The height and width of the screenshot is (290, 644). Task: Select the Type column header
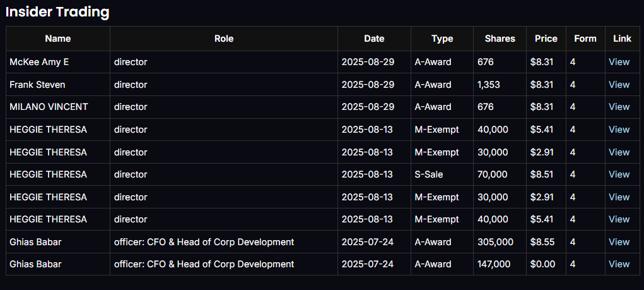(x=442, y=39)
